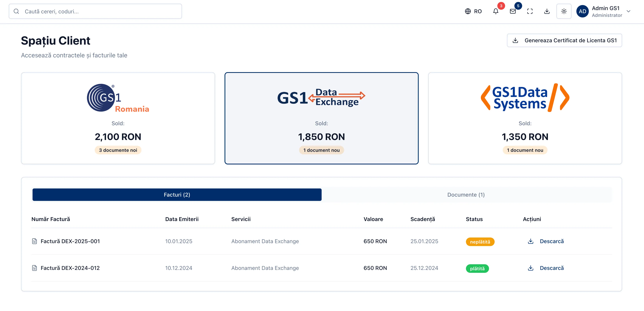Select the Facturi (2) tab

point(177,195)
